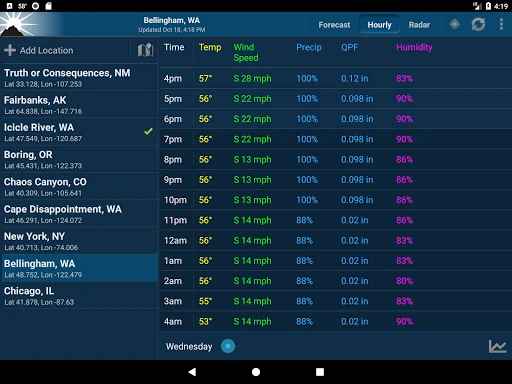The height and width of the screenshot is (384, 512).
Task: Click the Bellingham, WA header title
Action: tap(172, 20)
